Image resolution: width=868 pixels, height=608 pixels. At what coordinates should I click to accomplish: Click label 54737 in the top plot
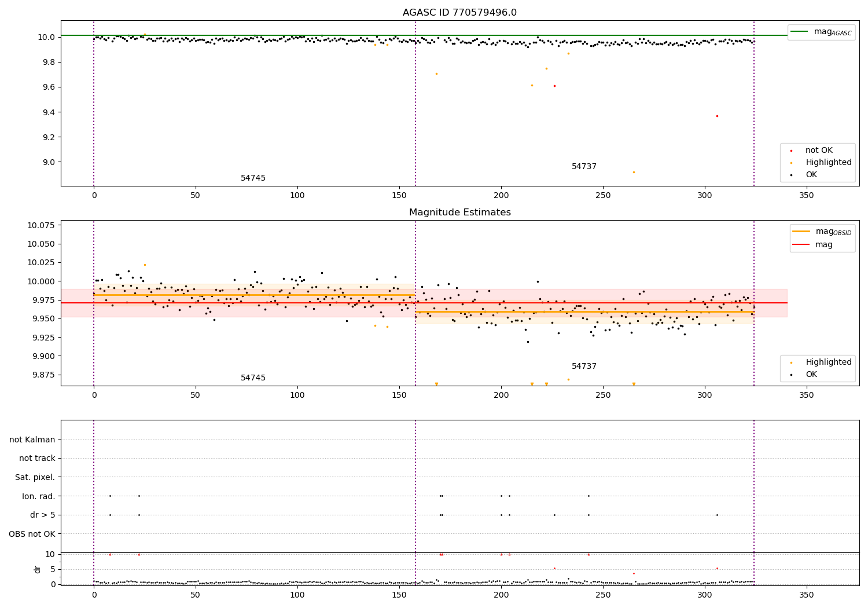point(584,167)
